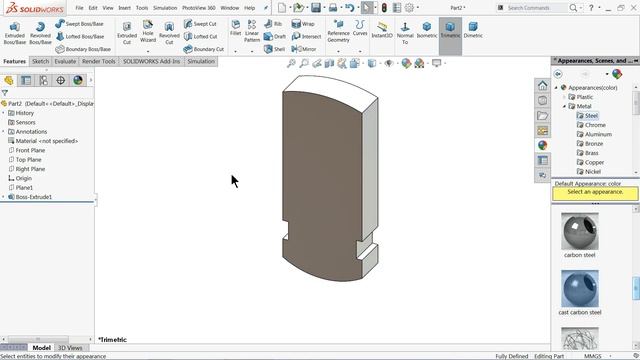Toggle Instant3D mode

pos(382,29)
